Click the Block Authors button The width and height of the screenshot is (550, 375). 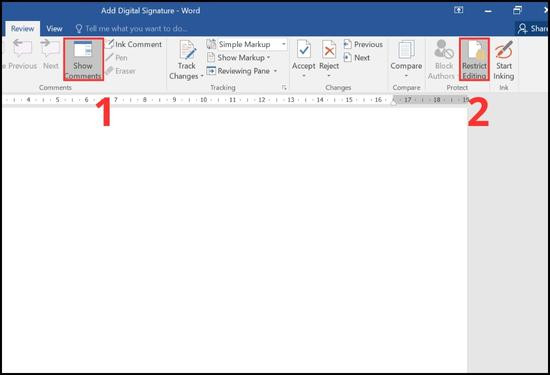442,59
